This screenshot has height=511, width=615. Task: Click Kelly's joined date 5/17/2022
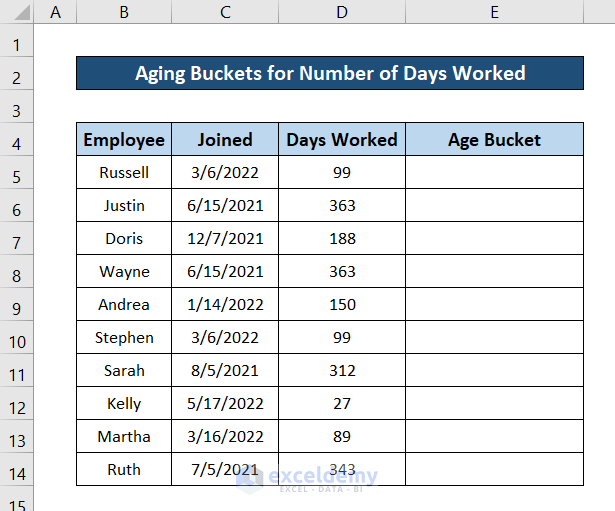(x=225, y=404)
